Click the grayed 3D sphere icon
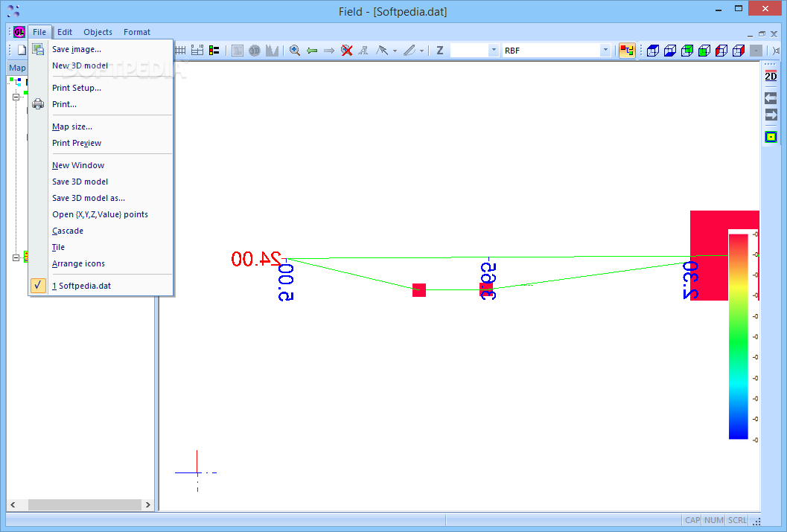Image resolution: width=787 pixels, height=532 pixels. pos(255,50)
